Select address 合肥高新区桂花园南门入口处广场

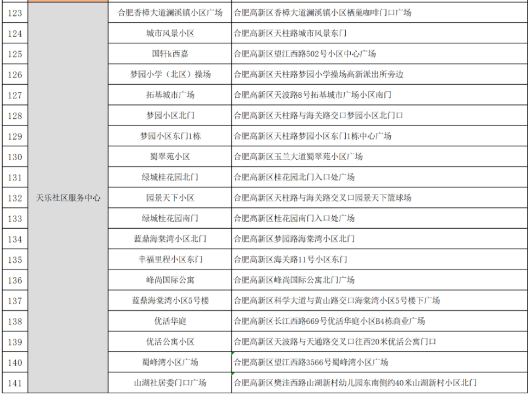tap(379, 218)
